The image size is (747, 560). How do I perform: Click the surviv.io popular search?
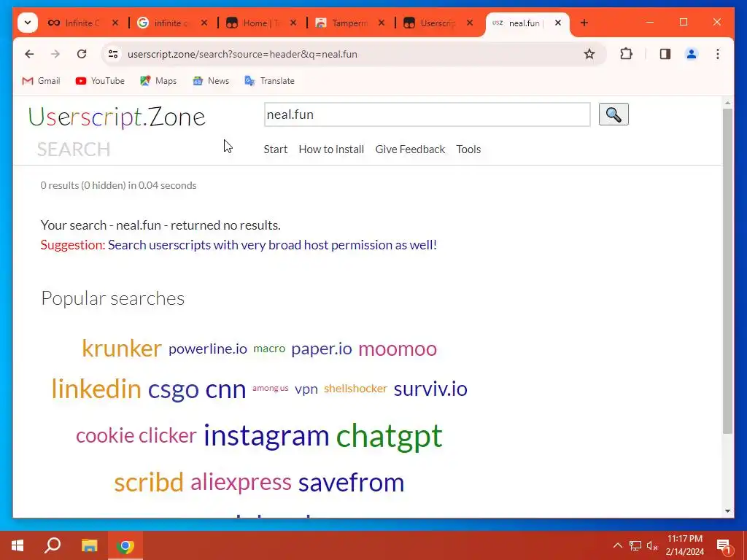430,389
